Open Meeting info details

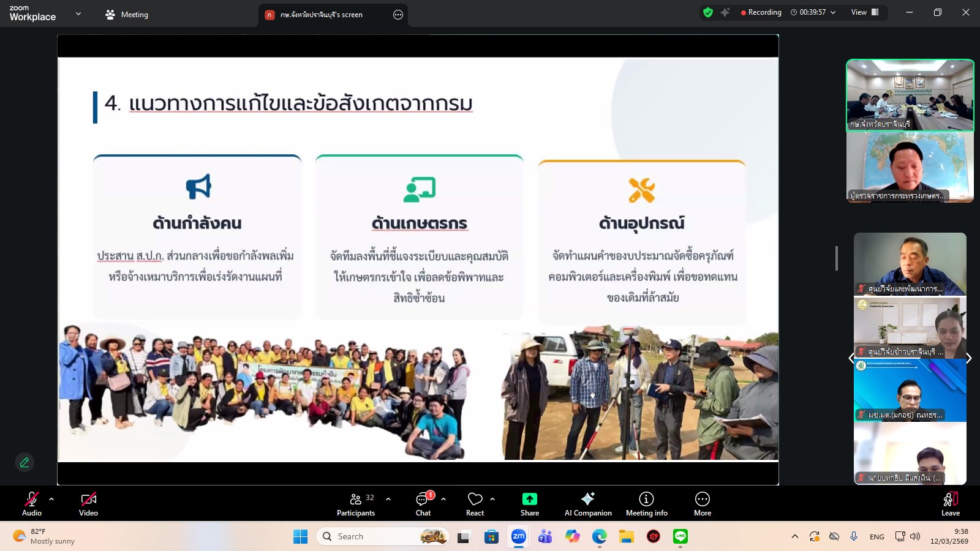(x=646, y=503)
